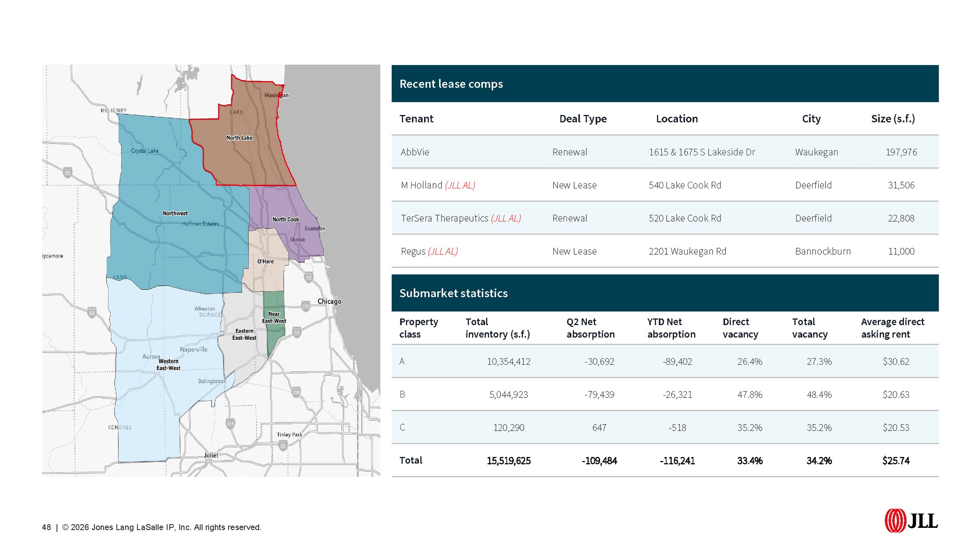Click the total YTD absorption -116,241
The height and width of the screenshot is (551, 980).
pos(677,461)
